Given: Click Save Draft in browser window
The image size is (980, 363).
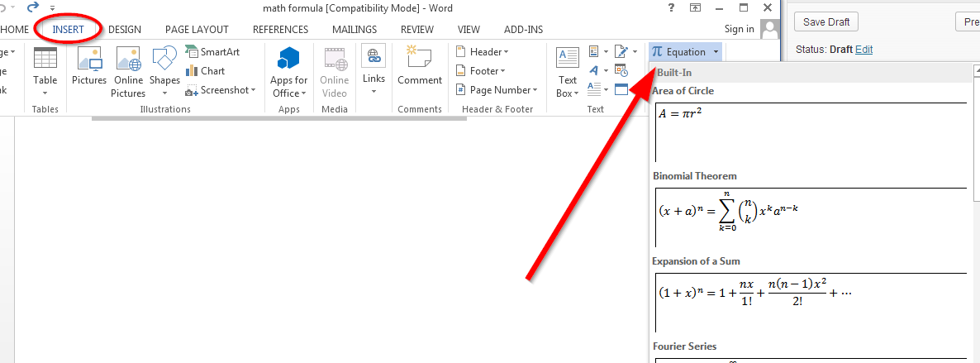Looking at the screenshot, I should click(826, 21).
